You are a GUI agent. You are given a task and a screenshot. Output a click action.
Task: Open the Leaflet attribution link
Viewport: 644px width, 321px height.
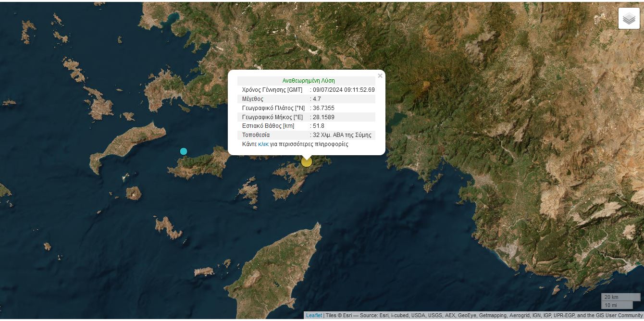pos(314,316)
